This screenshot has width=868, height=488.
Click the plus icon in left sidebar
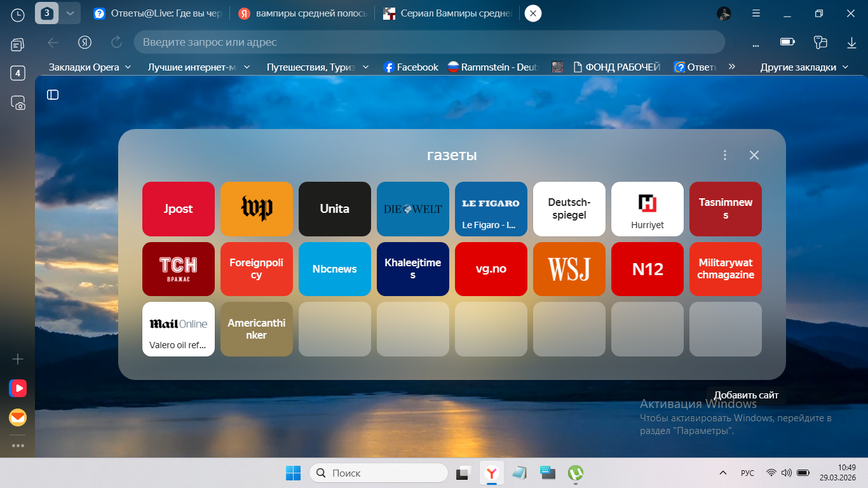tap(18, 359)
